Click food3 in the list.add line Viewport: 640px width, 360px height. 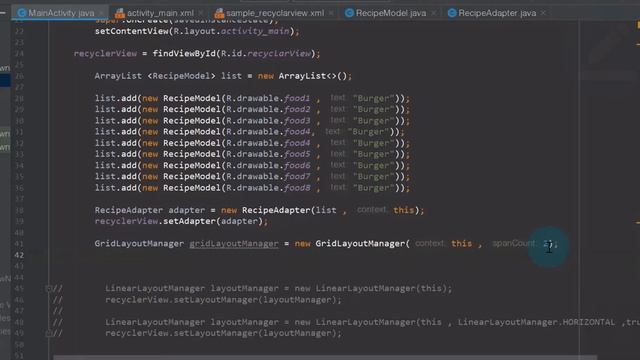coord(297,121)
